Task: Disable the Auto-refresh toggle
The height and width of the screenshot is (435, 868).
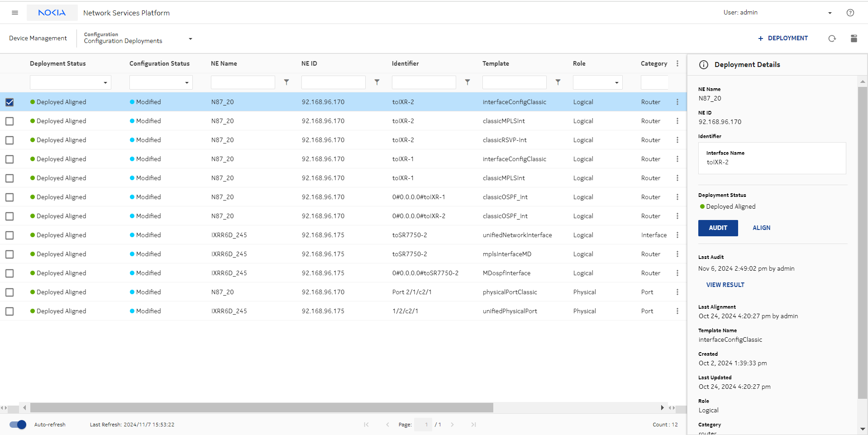Action: click(x=18, y=425)
